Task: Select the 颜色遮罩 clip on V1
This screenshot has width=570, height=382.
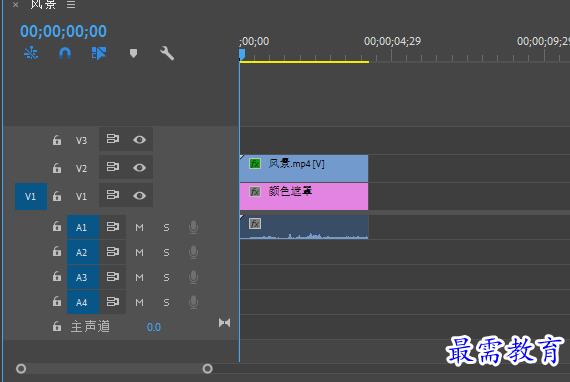Action: [x=304, y=196]
